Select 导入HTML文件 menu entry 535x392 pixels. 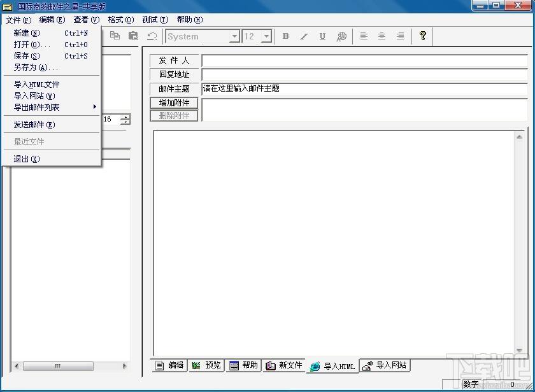(51, 85)
